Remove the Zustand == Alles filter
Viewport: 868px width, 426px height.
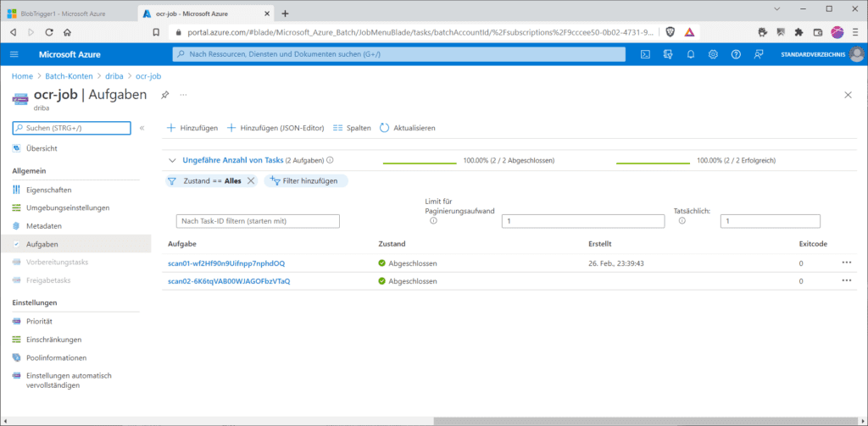(250, 180)
